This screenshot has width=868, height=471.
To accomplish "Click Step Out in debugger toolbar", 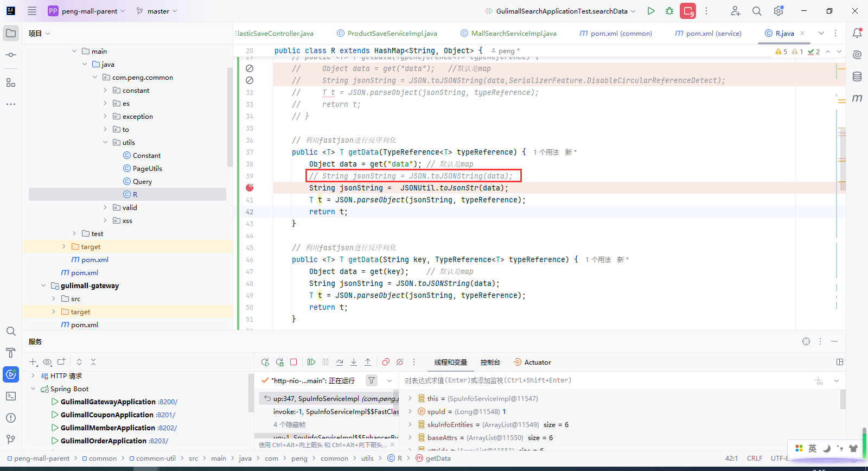I will click(x=368, y=362).
